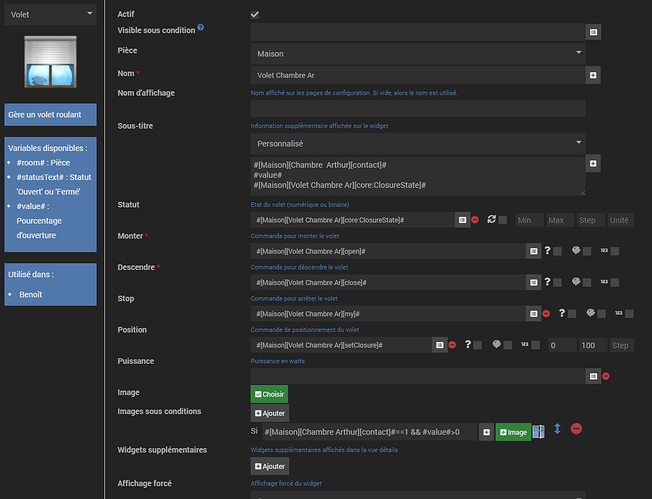Viewport: 652px width, 499px height.
Task: Click the green Image button
Action: (513, 432)
